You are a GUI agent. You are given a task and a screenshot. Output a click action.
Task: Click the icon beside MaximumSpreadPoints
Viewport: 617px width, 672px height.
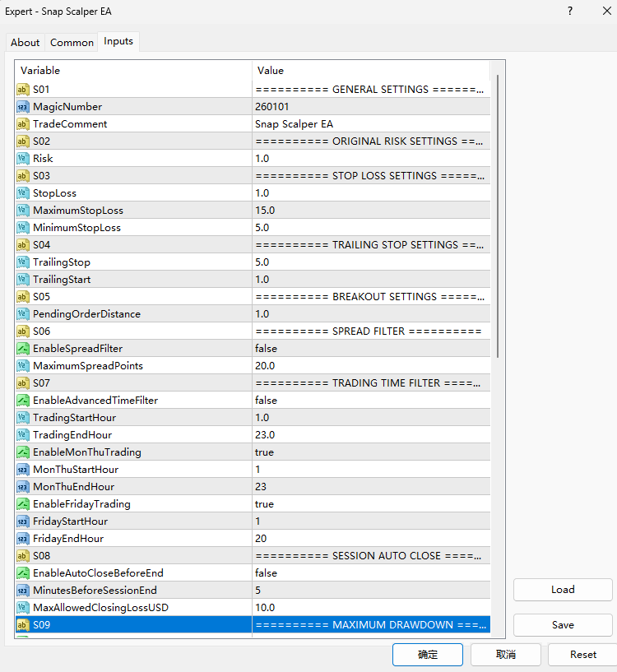23,366
